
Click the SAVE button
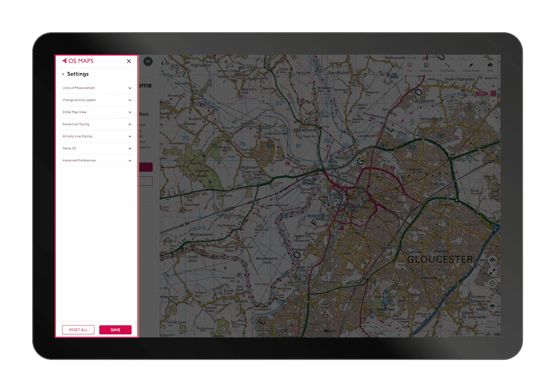click(115, 329)
